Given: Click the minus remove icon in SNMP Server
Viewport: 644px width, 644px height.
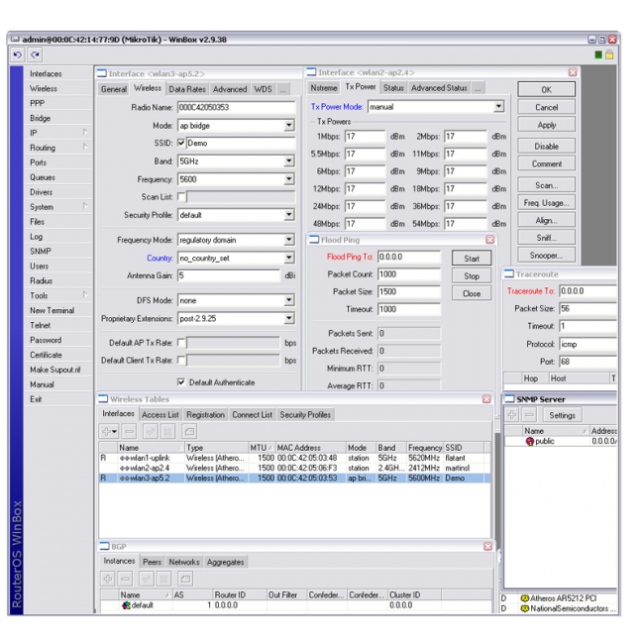Looking at the screenshot, I should (529, 415).
